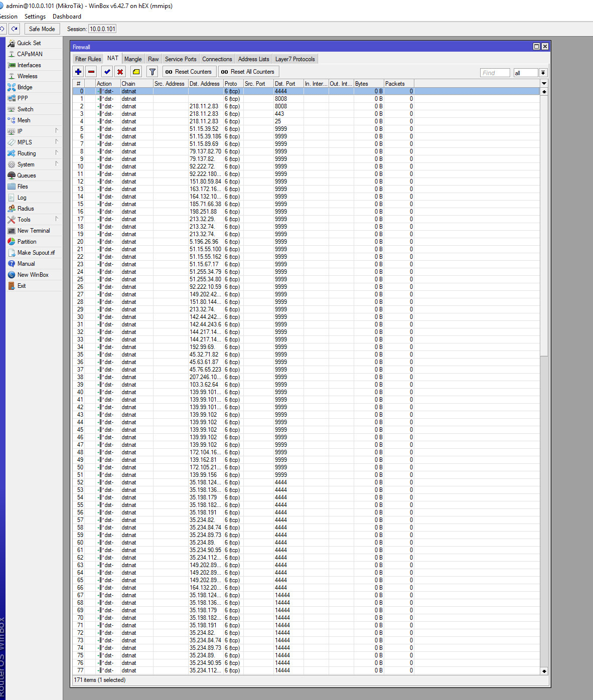Open the Queues section
This screenshot has width=593, height=700.
[27, 176]
